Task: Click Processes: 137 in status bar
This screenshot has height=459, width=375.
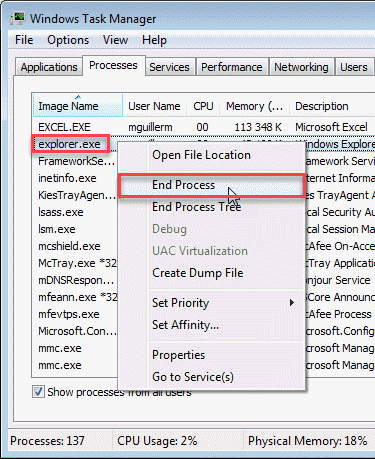Action: (x=47, y=441)
